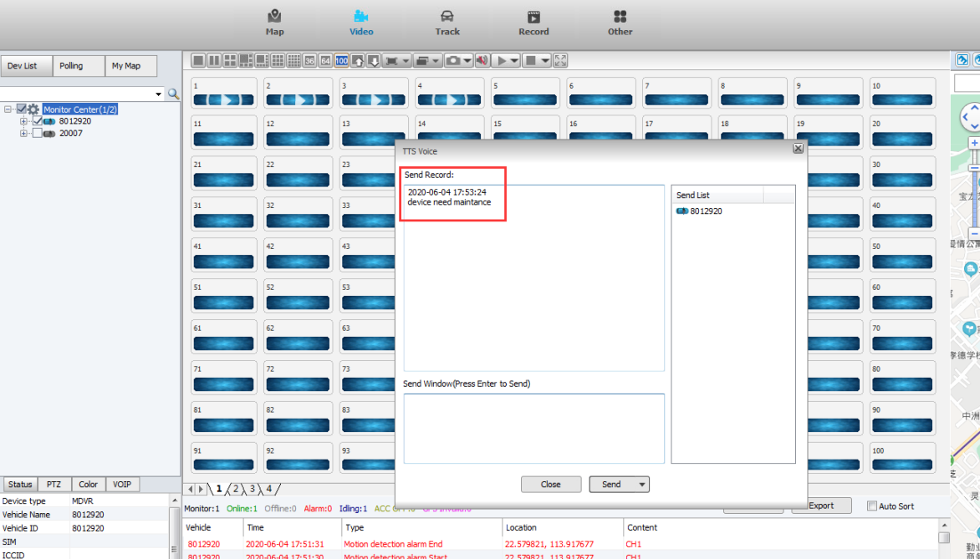
Task: Enable the Auto Sort checkbox
Action: (x=872, y=506)
